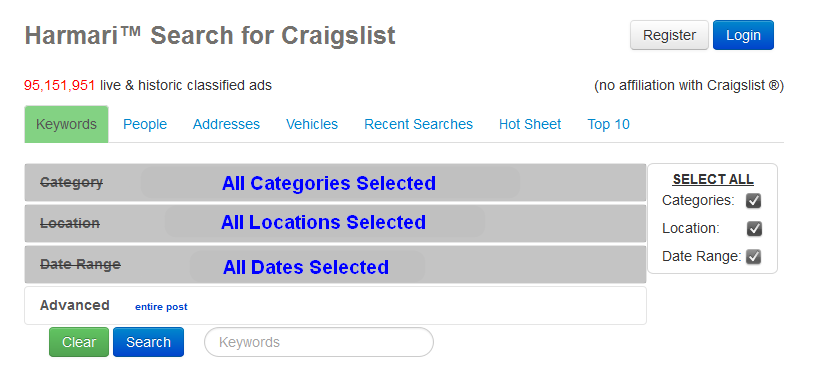Expand the Date Range section bar
Screen dimensions: 821x381
335,264
